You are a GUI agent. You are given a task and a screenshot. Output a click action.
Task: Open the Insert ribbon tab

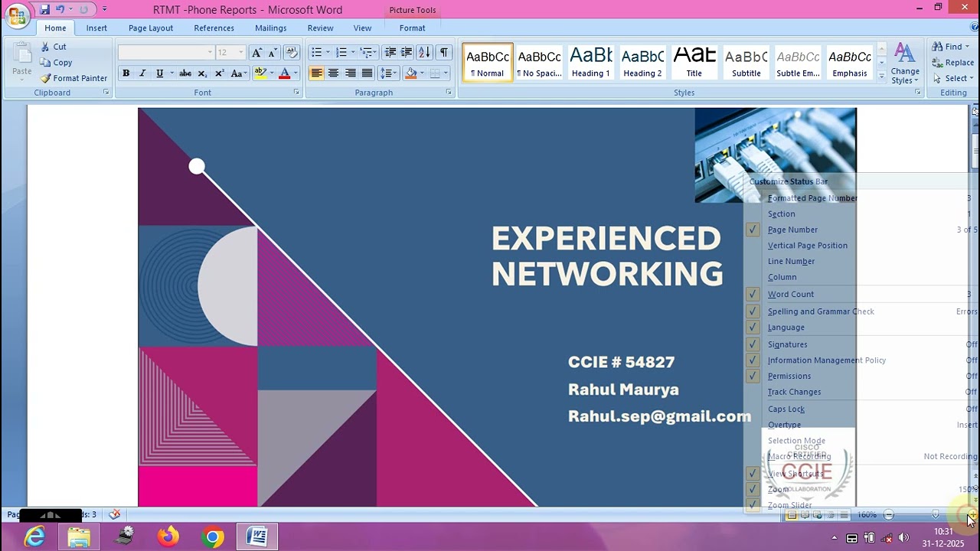[96, 28]
